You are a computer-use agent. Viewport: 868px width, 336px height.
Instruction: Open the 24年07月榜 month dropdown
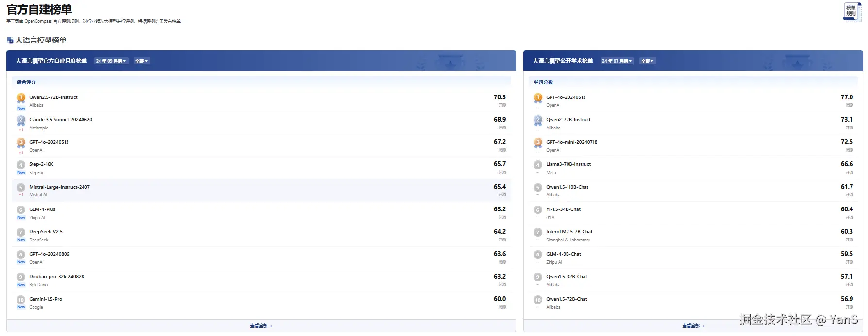(x=617, y=61)
